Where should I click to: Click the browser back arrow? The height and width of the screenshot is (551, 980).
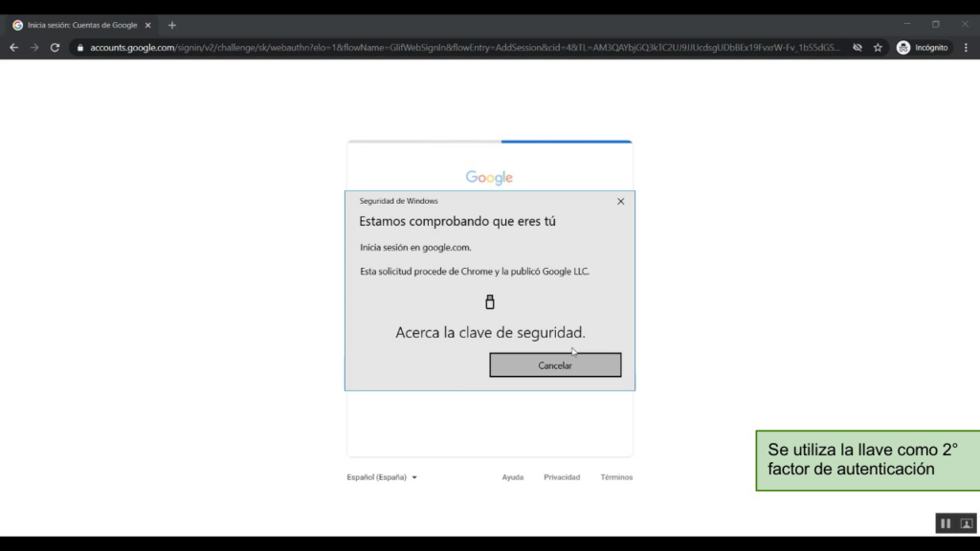(x=13, y=48)
